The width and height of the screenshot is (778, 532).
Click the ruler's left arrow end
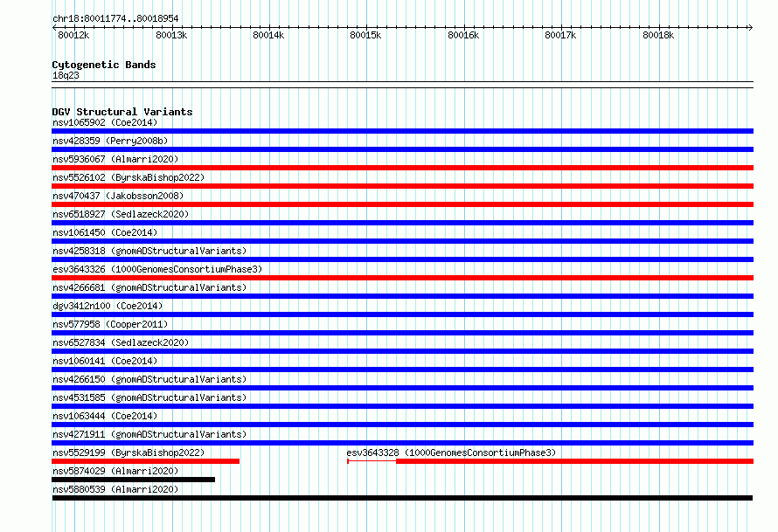tap(54, 27)
